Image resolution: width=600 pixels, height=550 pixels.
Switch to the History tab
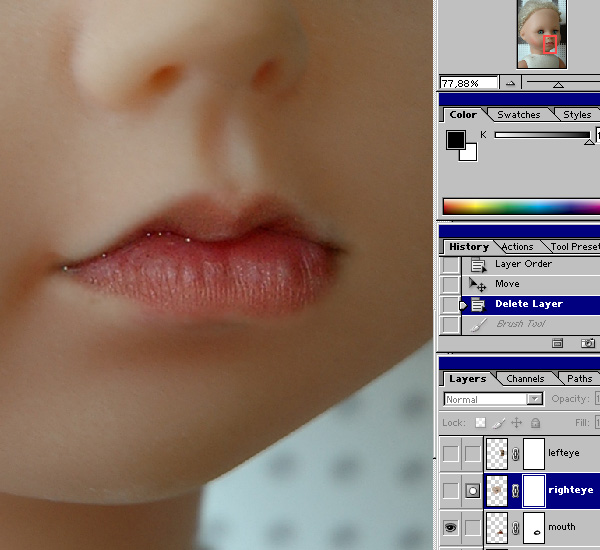pyautogui.click(x=469, y=247)
